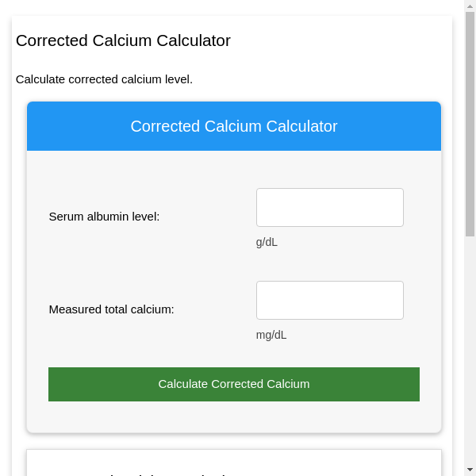This screenshot has width=476, height=476.
Task: Select the 'Calculate corrected calcium level.' description text
Action: 104,79
